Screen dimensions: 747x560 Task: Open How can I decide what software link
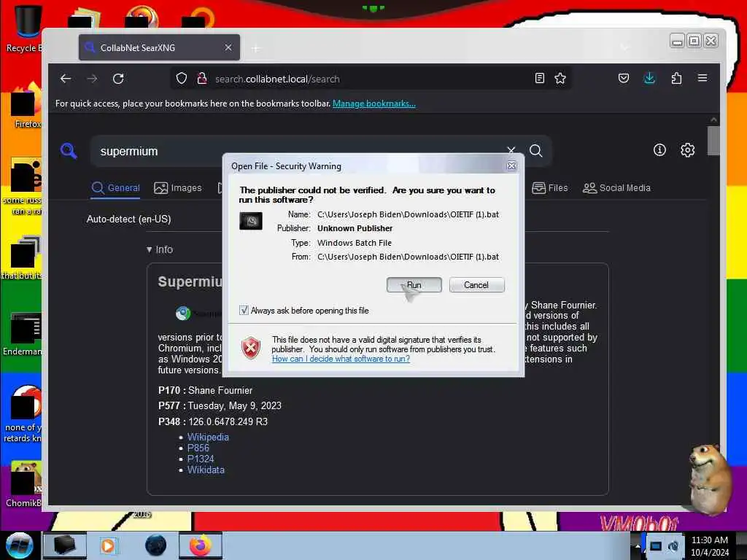[341, 359]
